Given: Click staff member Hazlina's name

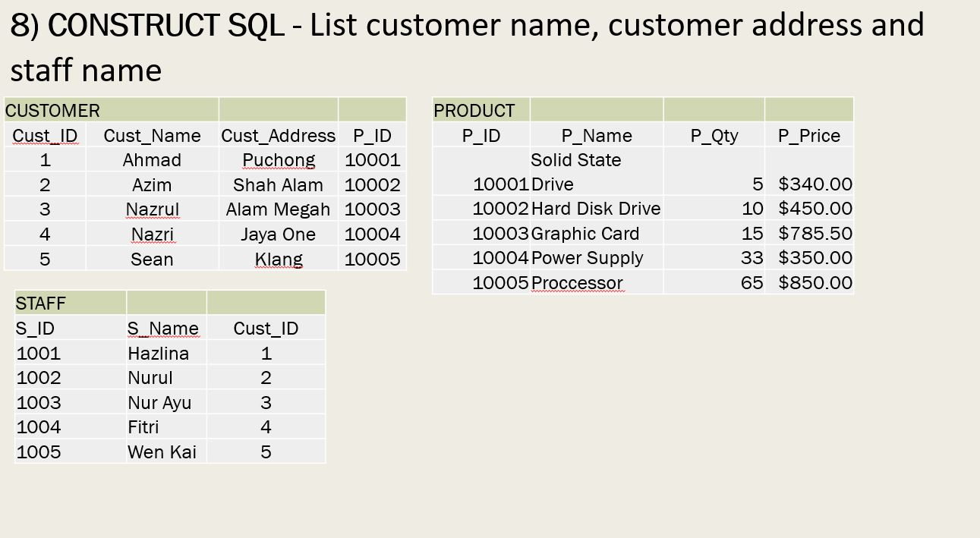Looking at the screenshot, I should pyautogui.click(x=159, y=352).
